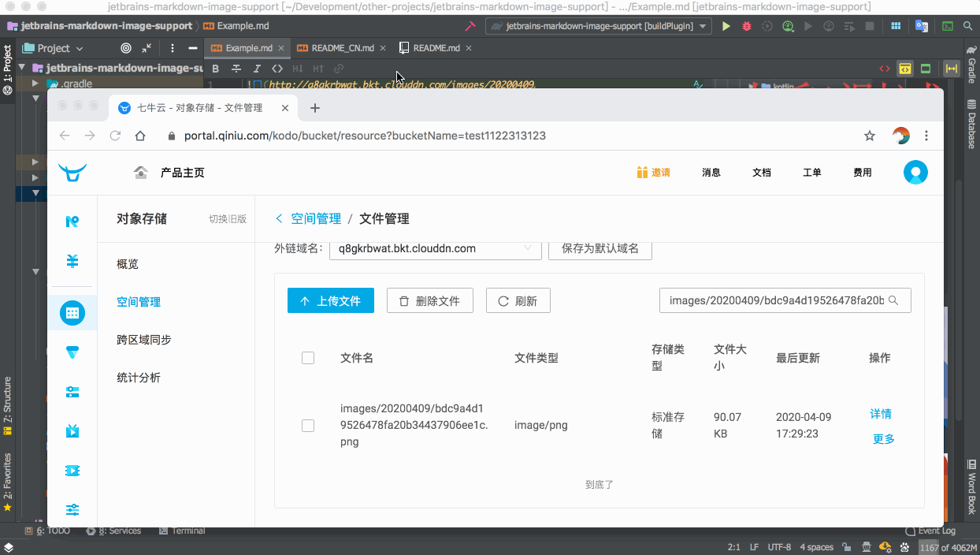
Task: Open new Chrome tab with plus button
Action: 314,108
